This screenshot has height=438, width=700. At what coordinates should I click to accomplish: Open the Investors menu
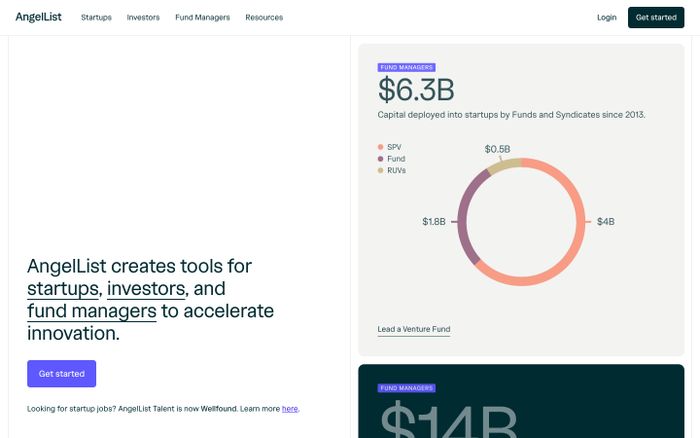pos(143,18)
